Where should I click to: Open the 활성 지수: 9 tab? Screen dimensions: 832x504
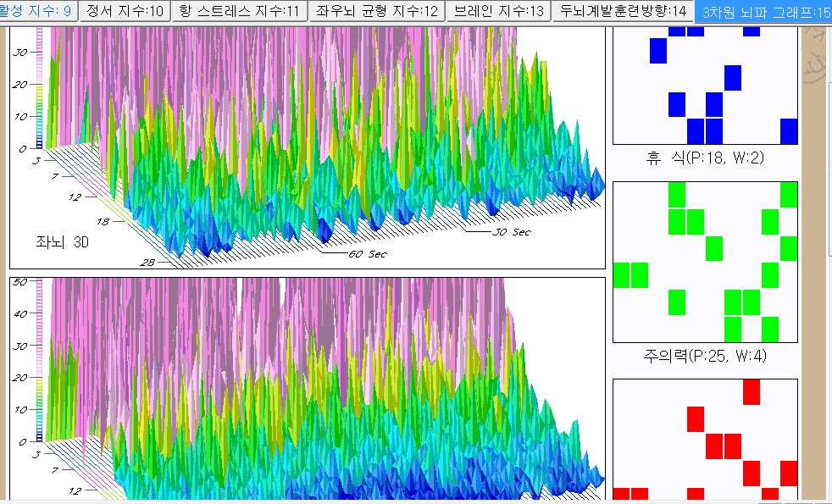38,11
